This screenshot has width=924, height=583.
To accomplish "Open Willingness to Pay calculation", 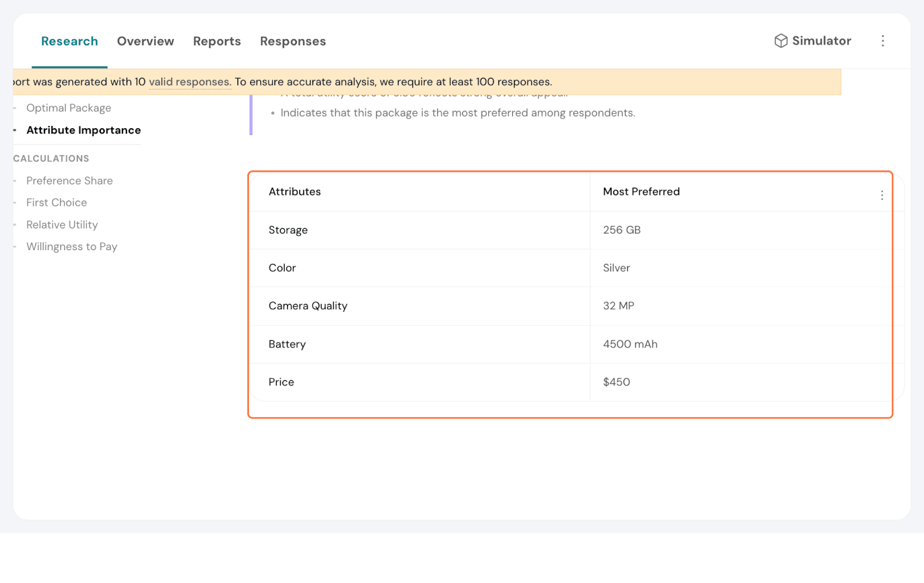I will [x=72, y=247].
